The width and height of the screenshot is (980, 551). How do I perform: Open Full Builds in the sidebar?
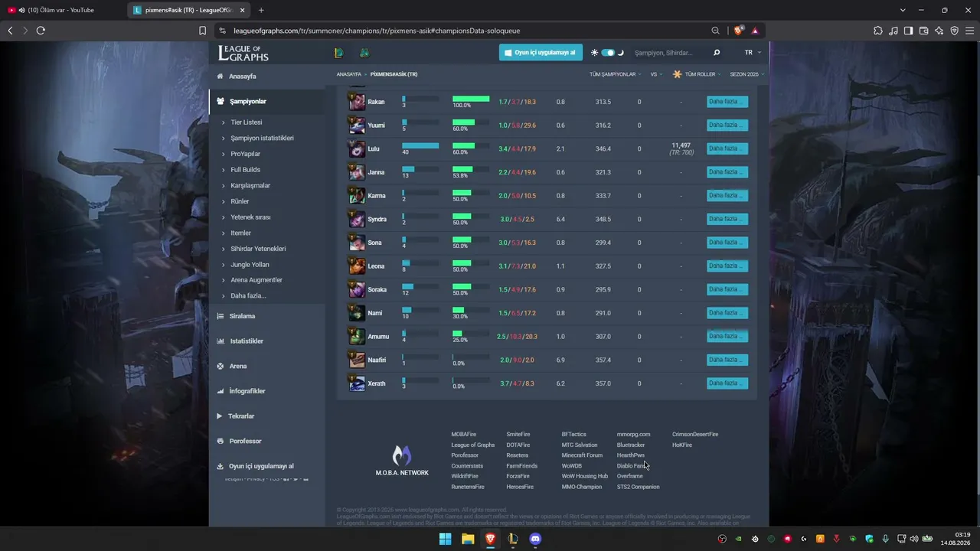coord(245,170)
